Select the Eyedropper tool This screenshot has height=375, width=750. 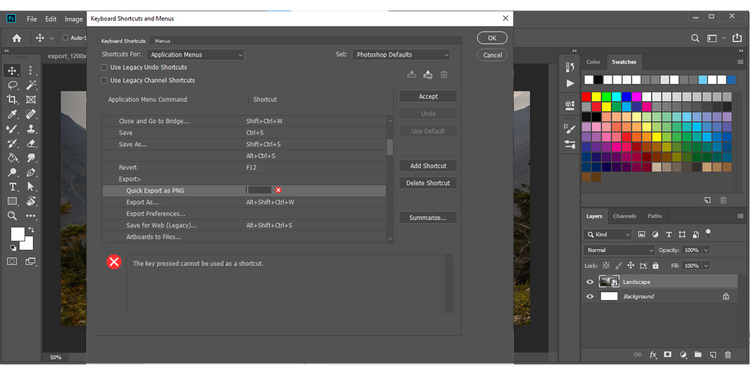[x=12, y=114]
